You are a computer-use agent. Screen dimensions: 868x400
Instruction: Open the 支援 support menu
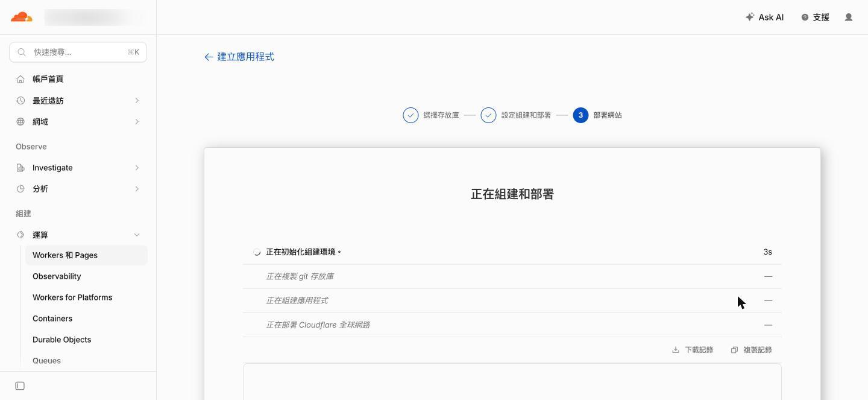[x=815, y=17]
